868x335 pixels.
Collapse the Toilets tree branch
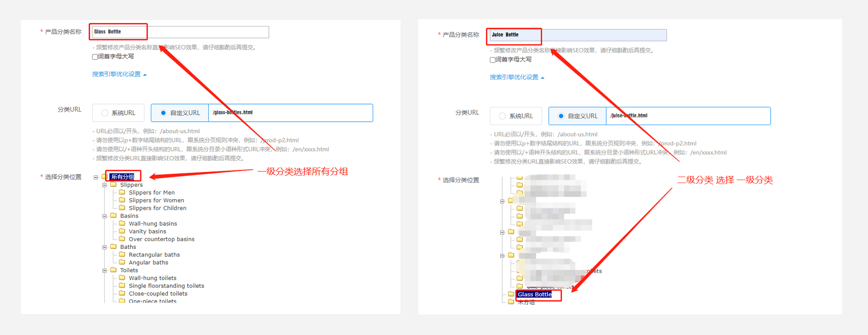point(104,270)
